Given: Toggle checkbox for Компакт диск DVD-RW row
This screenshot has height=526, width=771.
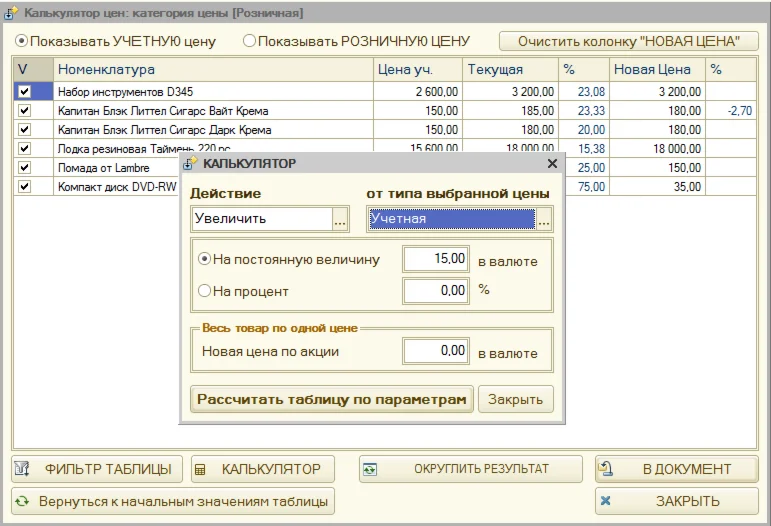Looking at the screenshot, I should [25, 186].
